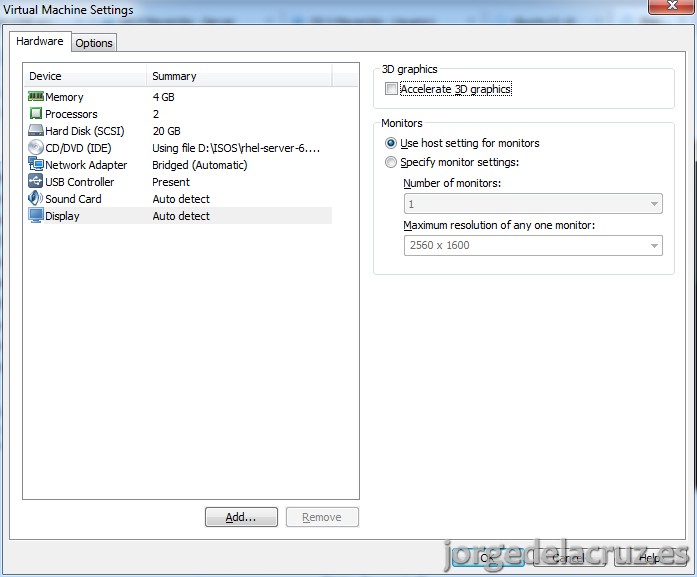This screenshot has height=577, width=697.
Task: Click the Remove button
Action: [322, 517]
